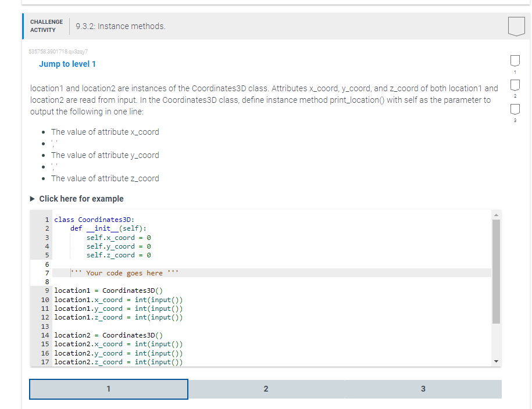
Task: Click code line 'location2.z_coord = int(input())'
Action: tap(119, 362)
